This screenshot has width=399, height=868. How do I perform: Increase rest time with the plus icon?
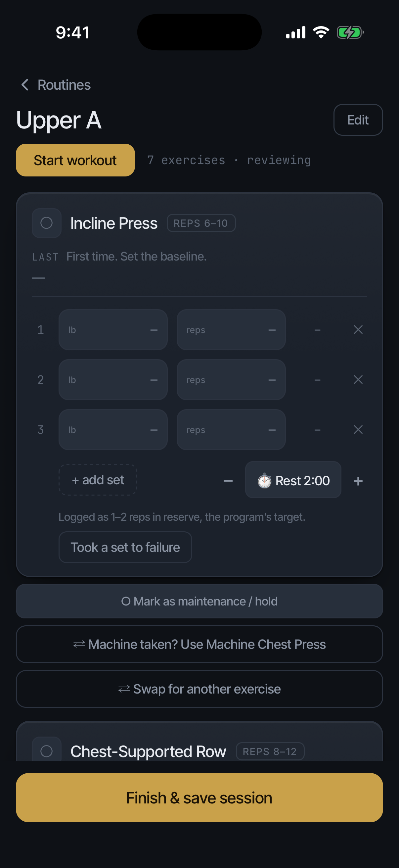pos(358,480)
